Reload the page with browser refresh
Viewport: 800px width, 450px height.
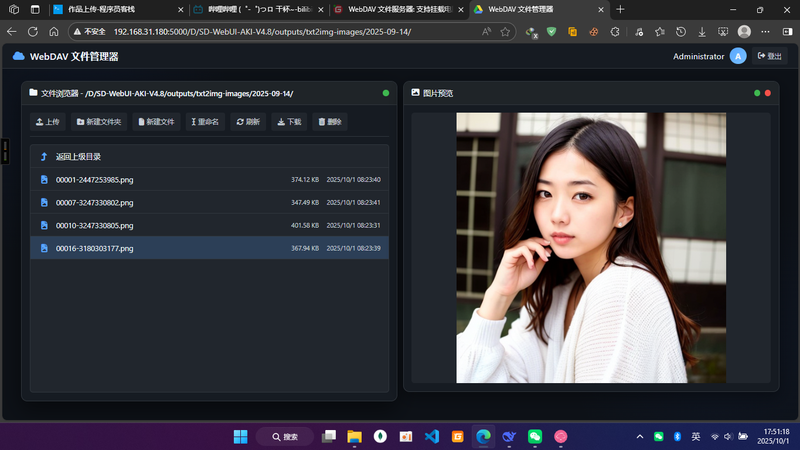[33, 32]
